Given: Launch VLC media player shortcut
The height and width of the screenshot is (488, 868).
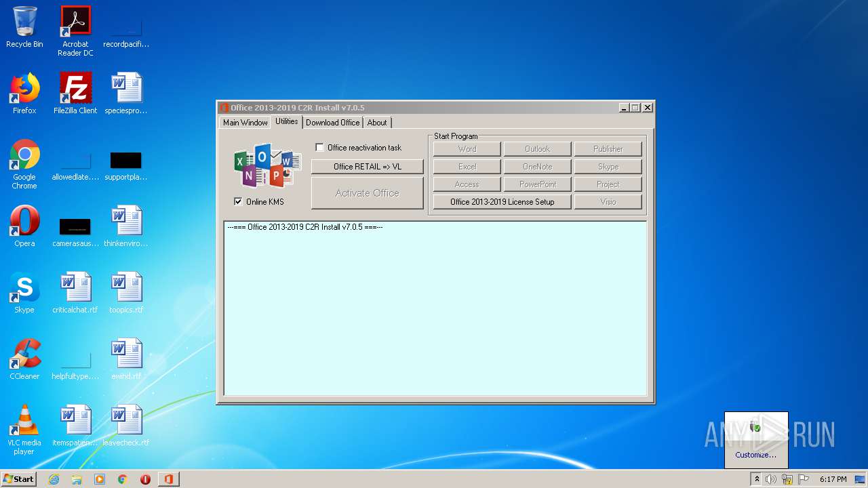Looking at the screenshot, I should pyautogui.click(x=24, y=430).
